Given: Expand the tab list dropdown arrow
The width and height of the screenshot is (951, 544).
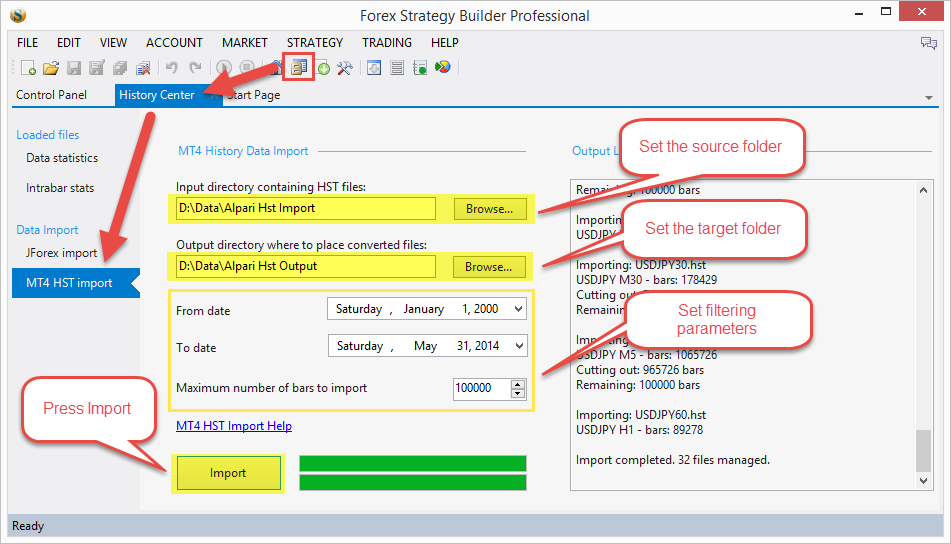Looking at the screenshot, I should (929, 98).
